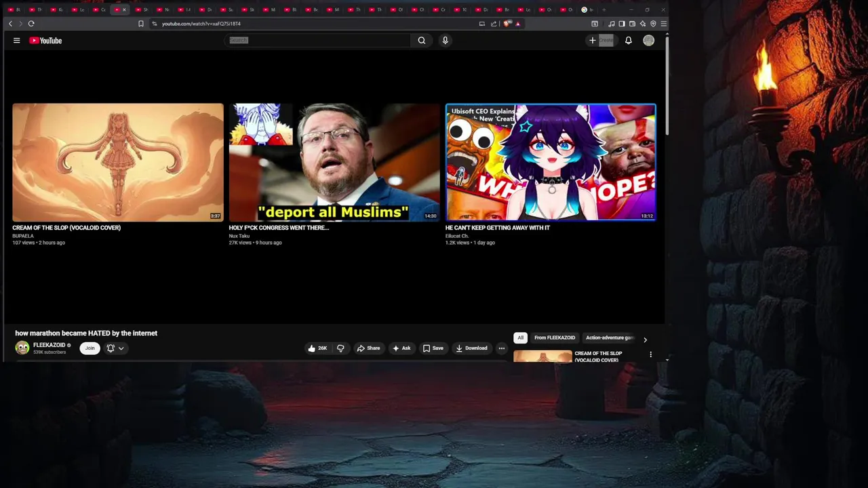Screen dimensions: 868x488
Task: Open Nux Taku channel link
Action: 239,236
